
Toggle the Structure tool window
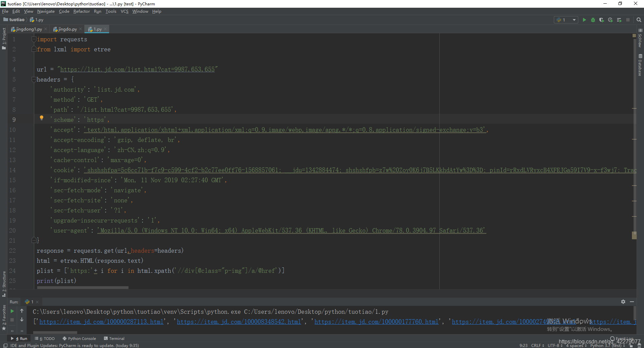4,284
